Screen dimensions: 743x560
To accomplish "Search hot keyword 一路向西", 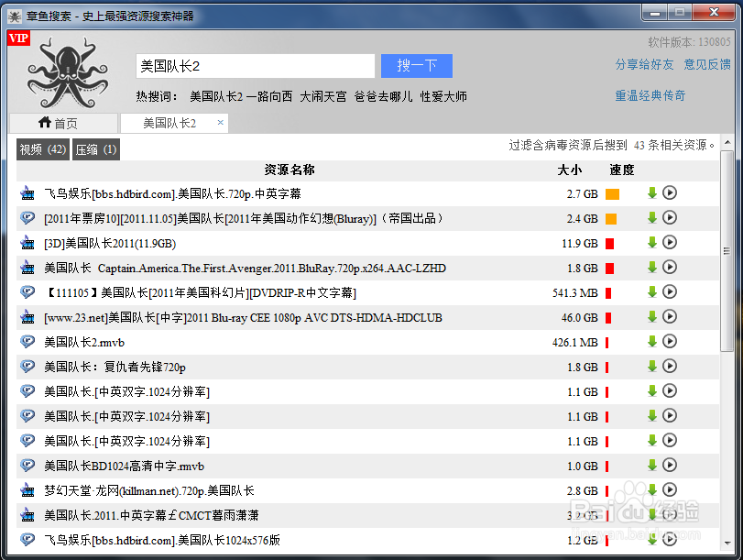I will [269, 97].
